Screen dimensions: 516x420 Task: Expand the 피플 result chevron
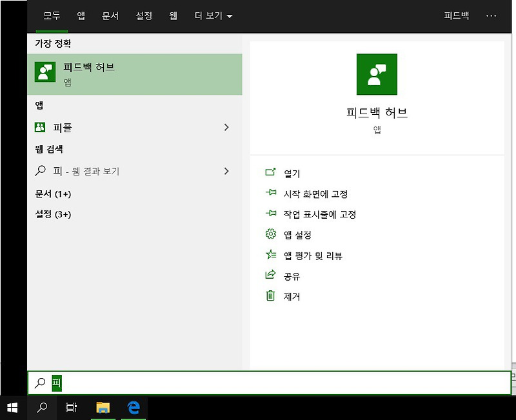[x=226, y=127]
